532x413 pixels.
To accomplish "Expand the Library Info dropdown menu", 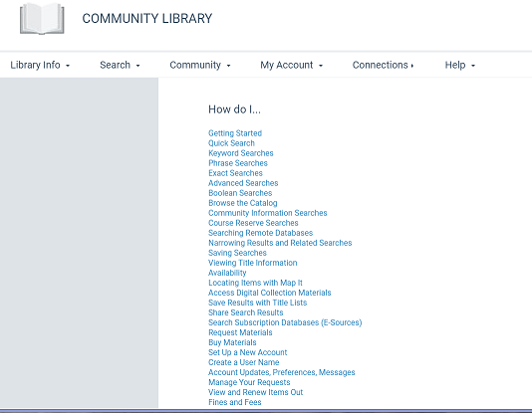I will 40,65.
